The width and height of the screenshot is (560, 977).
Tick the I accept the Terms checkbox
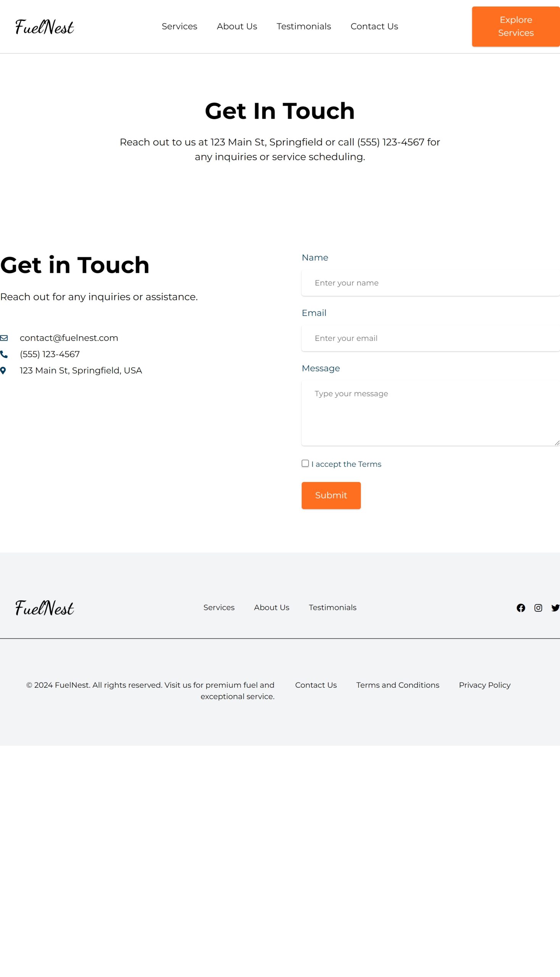pyautogui.click(x=305, y=463)
